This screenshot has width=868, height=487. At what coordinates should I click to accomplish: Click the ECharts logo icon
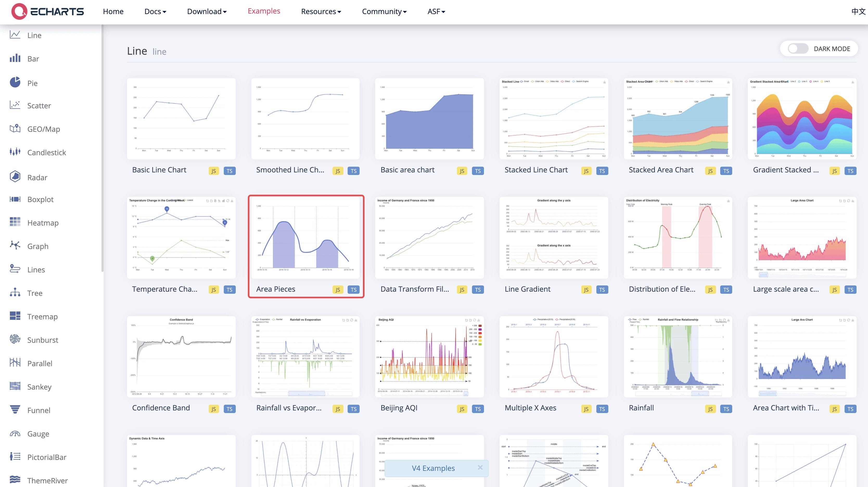tap(19, 11)
